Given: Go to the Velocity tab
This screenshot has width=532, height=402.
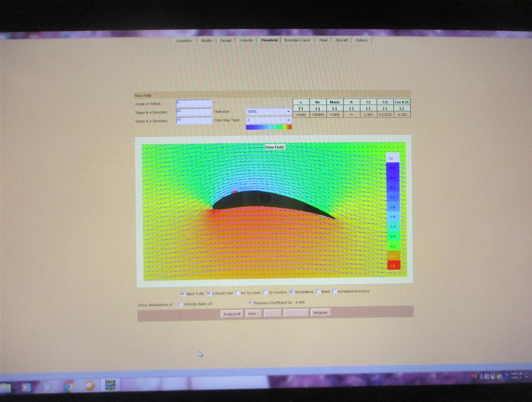Looking at the screenshot, I should pos(246,40).
